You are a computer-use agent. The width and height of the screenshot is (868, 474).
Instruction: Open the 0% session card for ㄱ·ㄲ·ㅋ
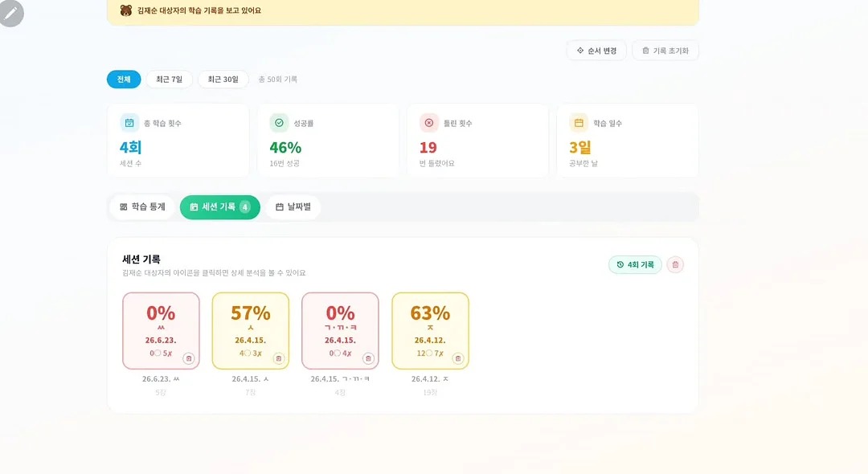(341, 331)
